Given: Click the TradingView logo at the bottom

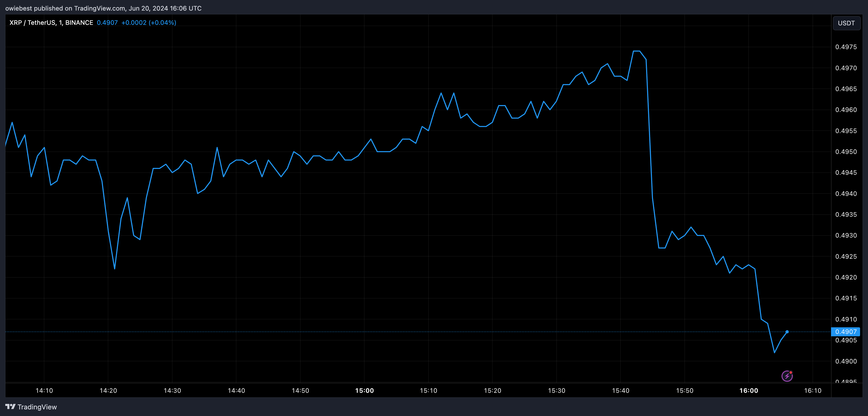Looking at the screenshot, I should click(x=31, y=407).
